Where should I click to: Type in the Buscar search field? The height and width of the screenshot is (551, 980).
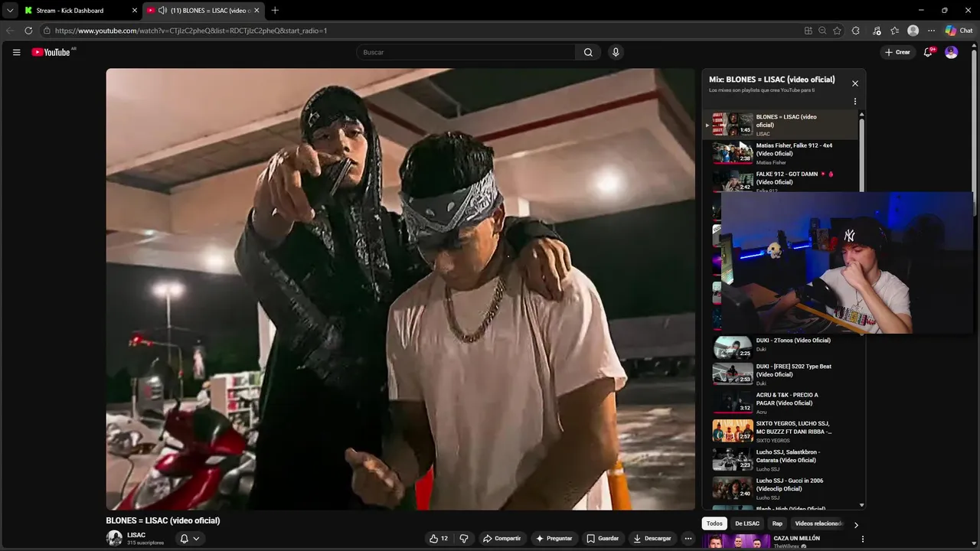466,52
